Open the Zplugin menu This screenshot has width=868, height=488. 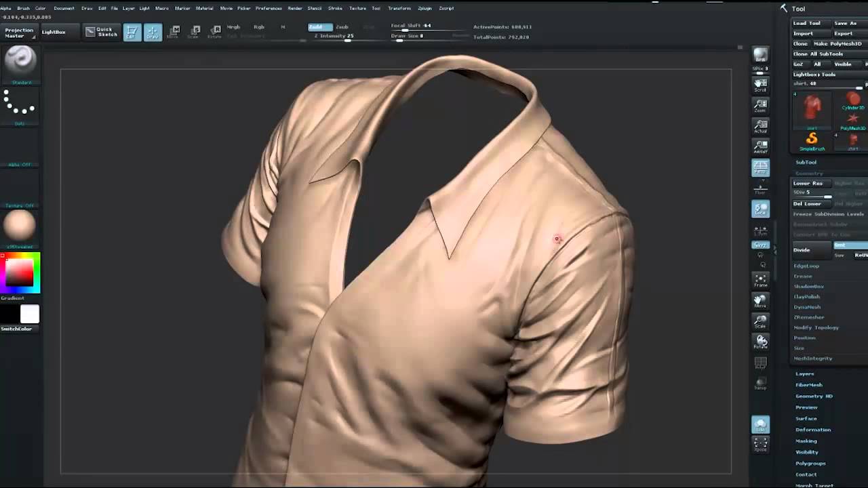pyautogui.click(x=425, y=8)
